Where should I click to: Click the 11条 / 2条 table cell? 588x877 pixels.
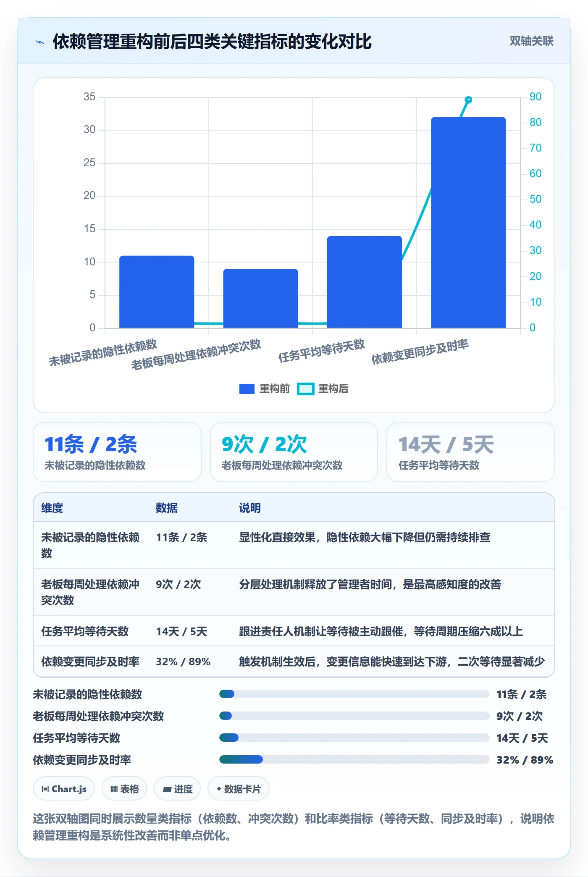pyautogui.click(x=181, y=537)
